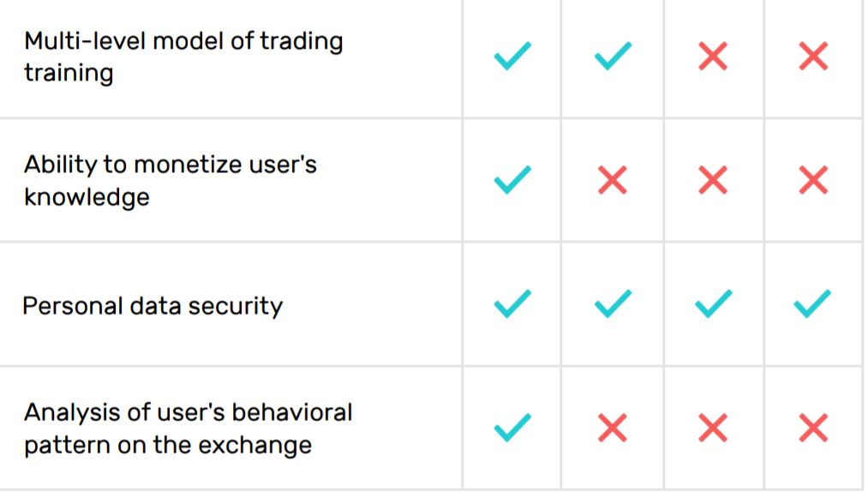Click fourth-column red cross in Ability to monetize row
The image size is (868, 493).
pyautogui.click(x=813, y=180)
